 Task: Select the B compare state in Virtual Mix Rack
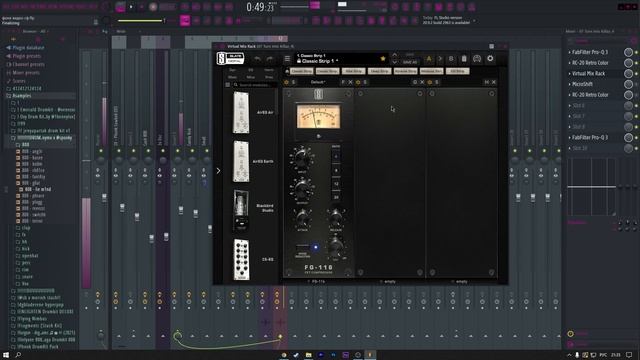pos(451,59)
